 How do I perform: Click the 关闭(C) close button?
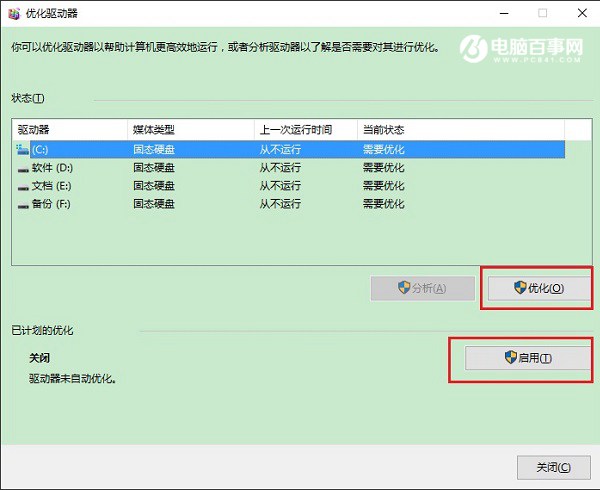pyautogui.click(x=554, y=467)
